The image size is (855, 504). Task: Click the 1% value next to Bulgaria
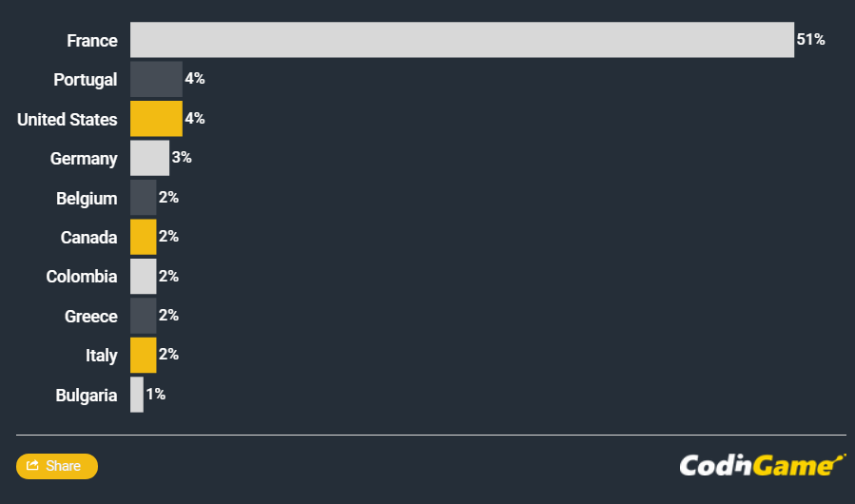pos(156,395)
